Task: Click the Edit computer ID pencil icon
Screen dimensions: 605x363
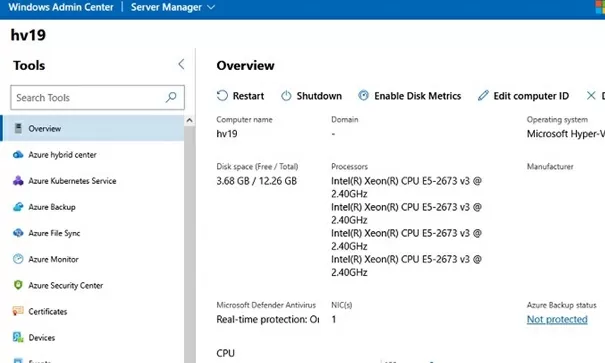Action: pos(483,95)
